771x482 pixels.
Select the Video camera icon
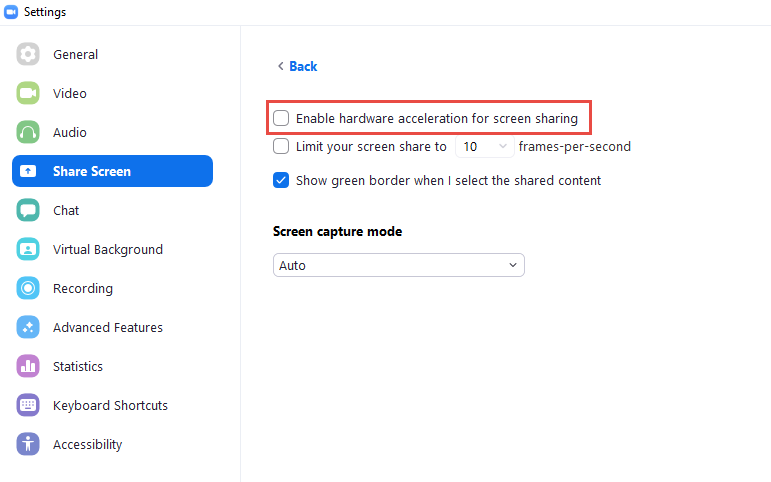28,93
